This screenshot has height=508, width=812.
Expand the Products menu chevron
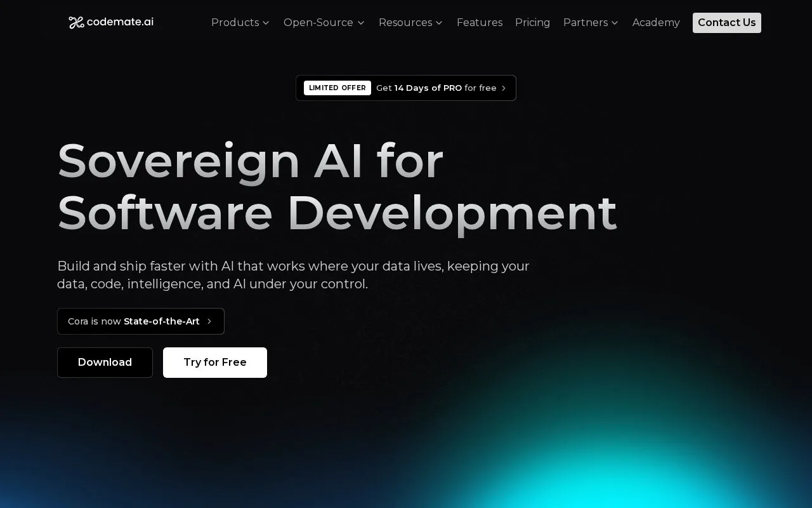click(266, 23)
